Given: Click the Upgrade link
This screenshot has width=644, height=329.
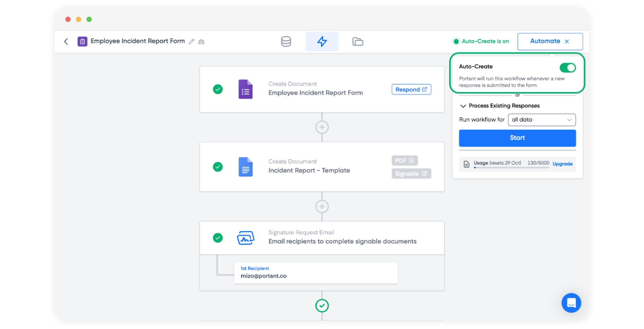Looking at the screenshot, I should tap(562, 164).
